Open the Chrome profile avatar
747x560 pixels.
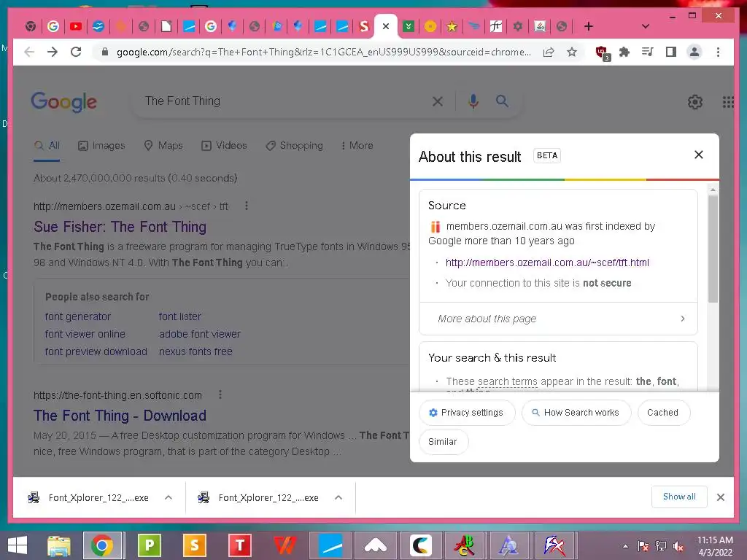(694, 52)
